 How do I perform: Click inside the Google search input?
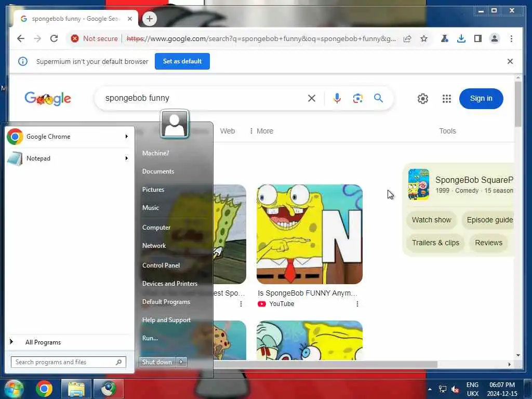[204, 98]
